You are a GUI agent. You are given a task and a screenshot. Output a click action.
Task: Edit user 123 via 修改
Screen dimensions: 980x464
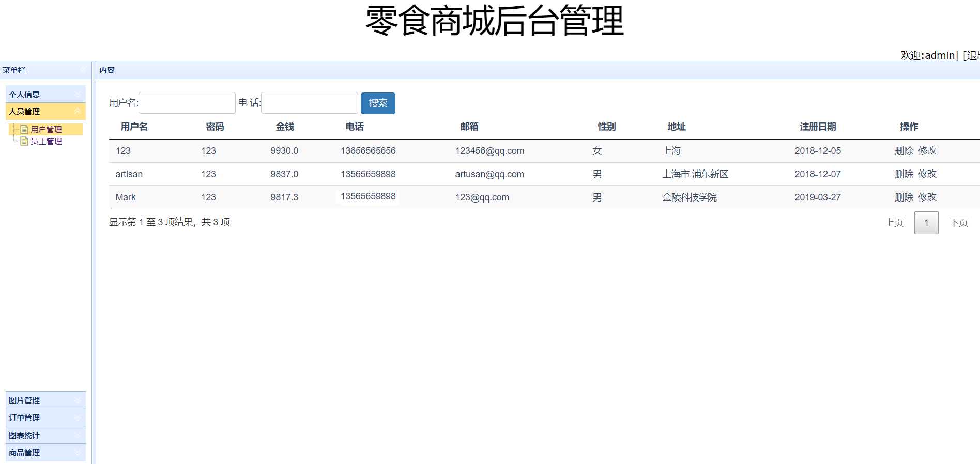(x=927, y=151)
